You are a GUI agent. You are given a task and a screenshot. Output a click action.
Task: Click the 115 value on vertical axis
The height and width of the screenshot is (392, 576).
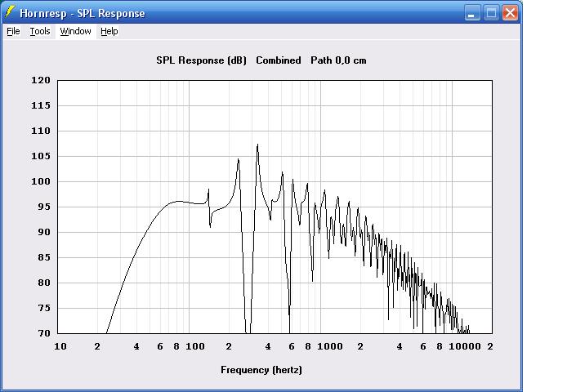coord(41,105)
